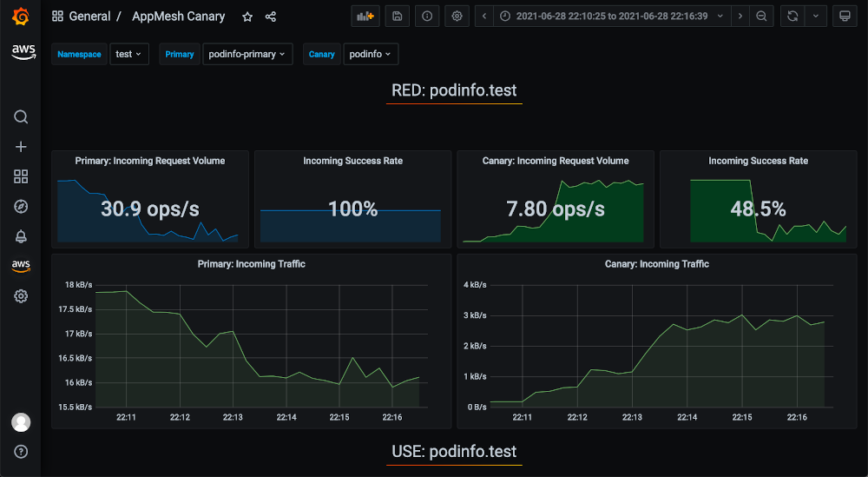Open Canary: Incoming Request Volume panel title
Image resolution: width=868 pixels, height=477 pixels.
[556, 161]
